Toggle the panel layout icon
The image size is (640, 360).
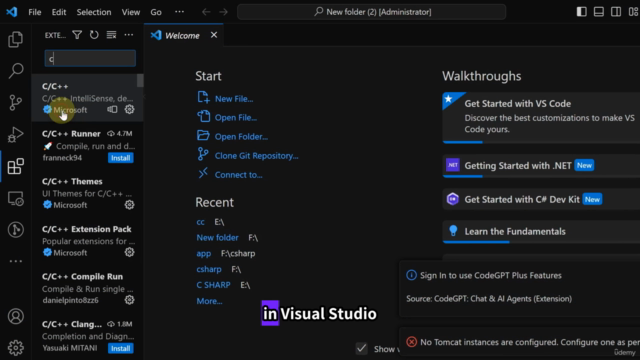[599, 12]
